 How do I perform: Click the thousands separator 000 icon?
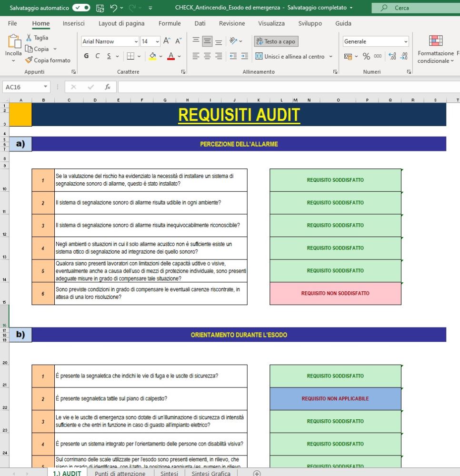coord(378,56)
